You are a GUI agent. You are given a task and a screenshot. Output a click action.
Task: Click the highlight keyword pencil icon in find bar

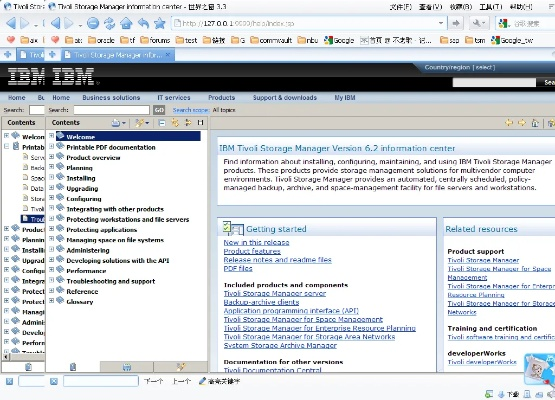(202, 381)
